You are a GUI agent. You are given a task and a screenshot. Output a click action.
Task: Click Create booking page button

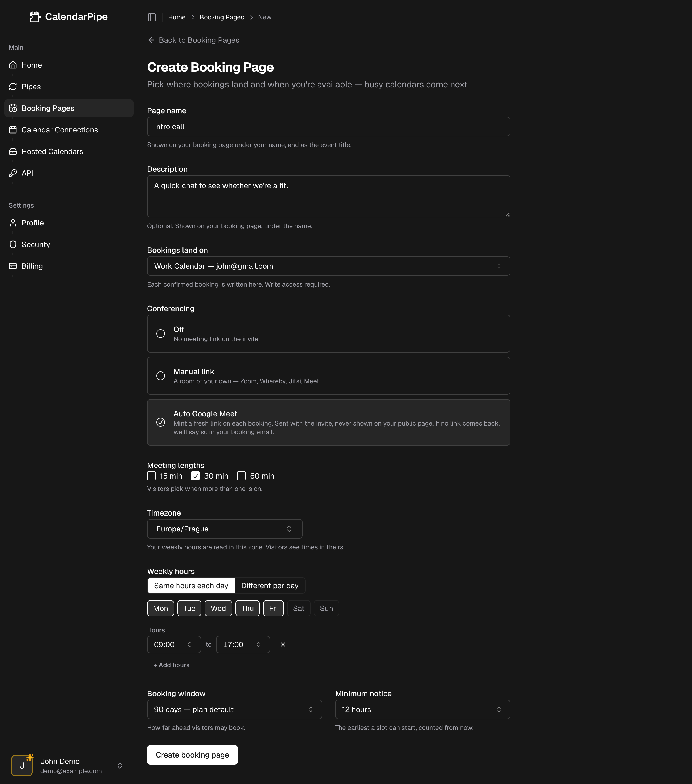pos(192,755)
